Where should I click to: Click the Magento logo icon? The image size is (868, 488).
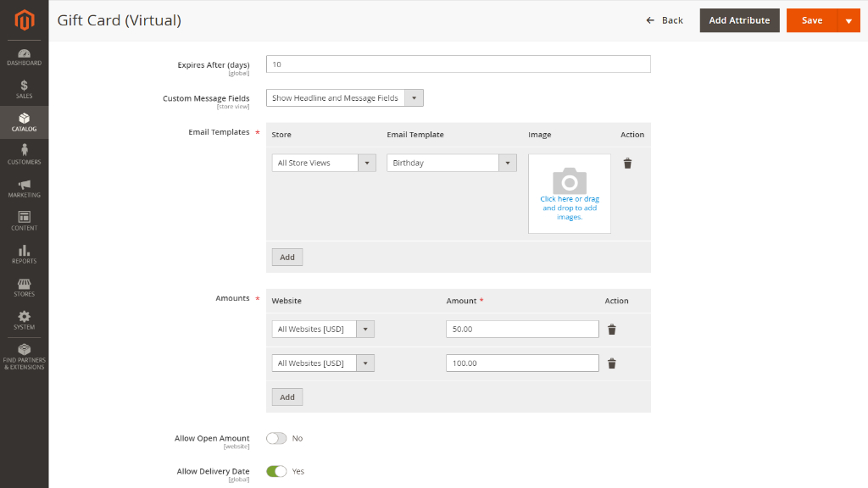(25, 20)
